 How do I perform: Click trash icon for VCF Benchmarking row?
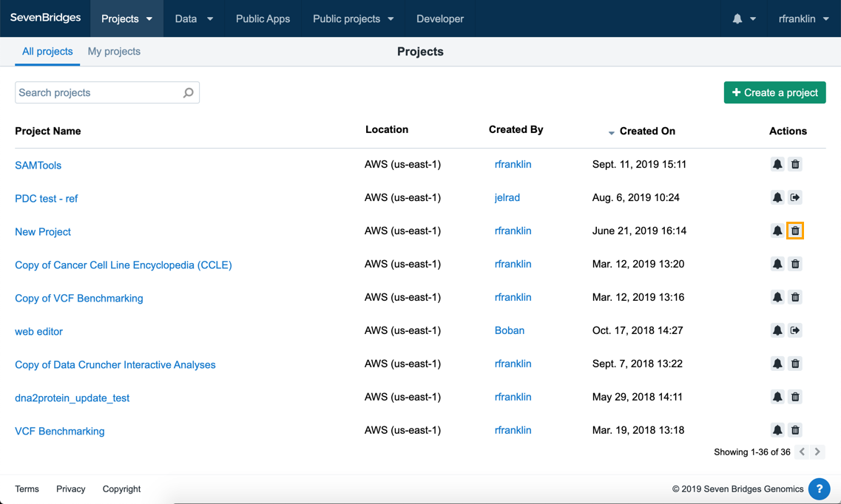point(795,430)
